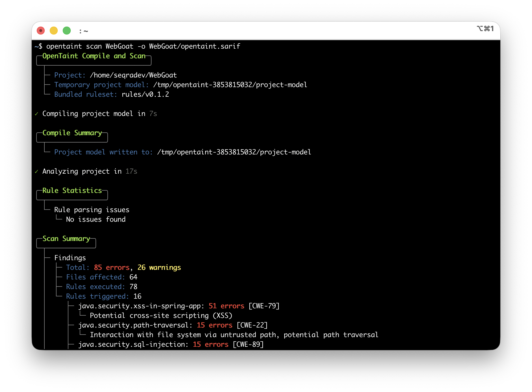Expand the Findings tree node
The width and height of the screenshot is (532, 392).
click(70, 258)
